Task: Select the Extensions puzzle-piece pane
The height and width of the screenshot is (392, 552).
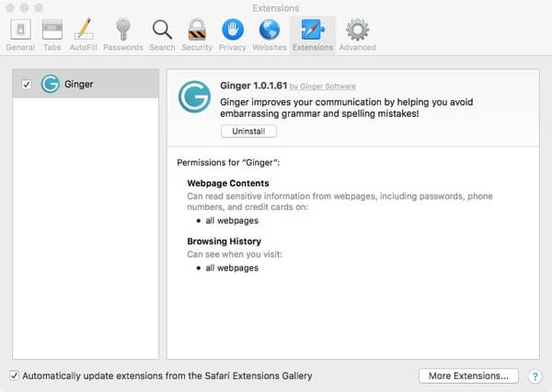Action: (x=313, y=35)
